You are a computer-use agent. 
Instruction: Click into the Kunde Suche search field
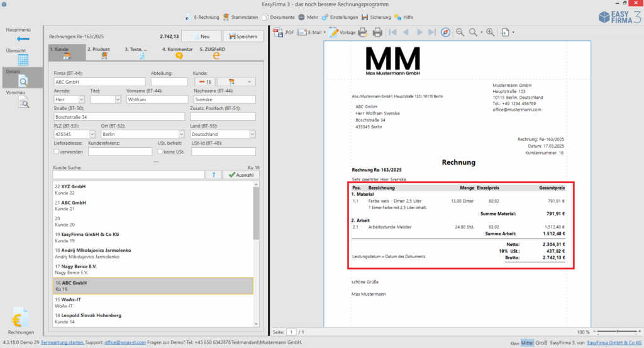tap(128, 175)
